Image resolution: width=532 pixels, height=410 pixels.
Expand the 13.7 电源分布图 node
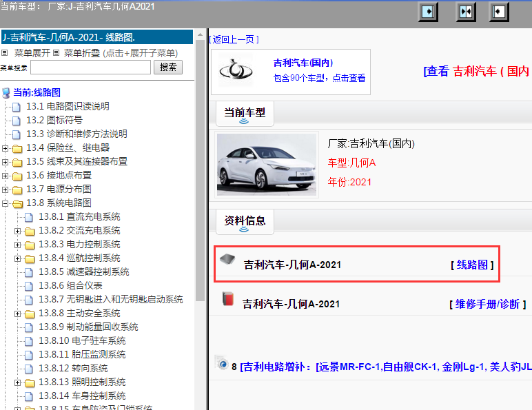tap(5, 189)
